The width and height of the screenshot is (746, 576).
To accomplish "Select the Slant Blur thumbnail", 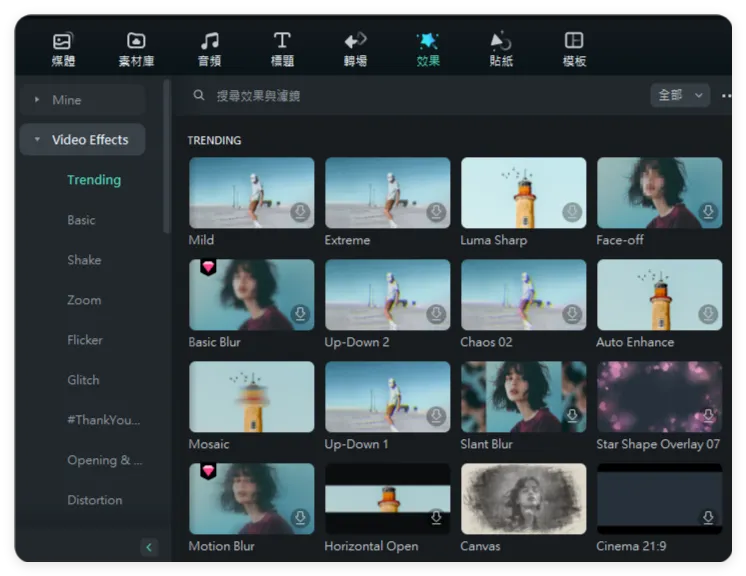I will coord(524,397).
